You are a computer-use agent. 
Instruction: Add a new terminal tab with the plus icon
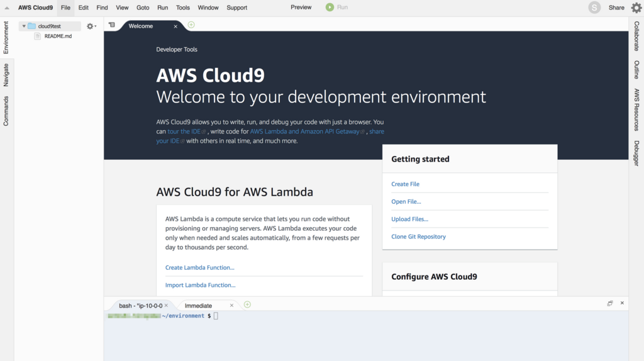[x=247, y=305]
